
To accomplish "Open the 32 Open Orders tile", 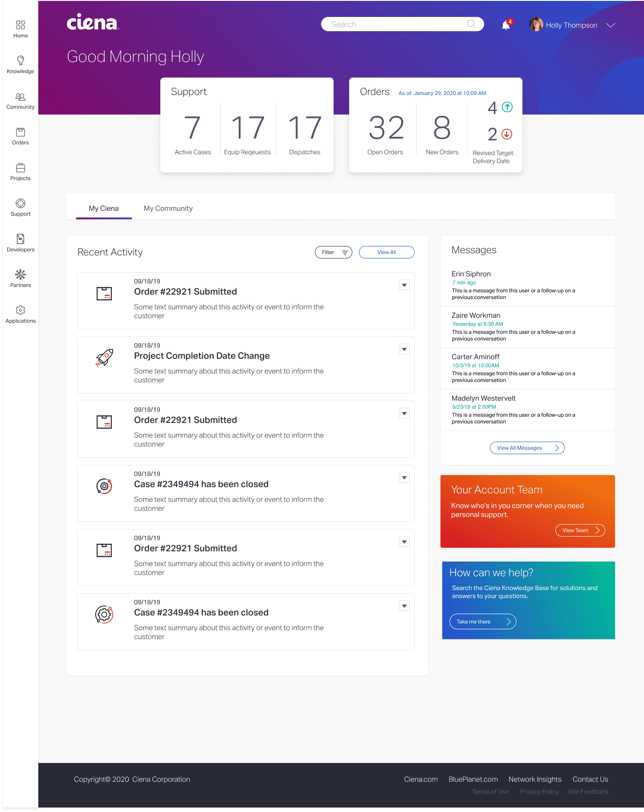I will (x=386, y=134).
